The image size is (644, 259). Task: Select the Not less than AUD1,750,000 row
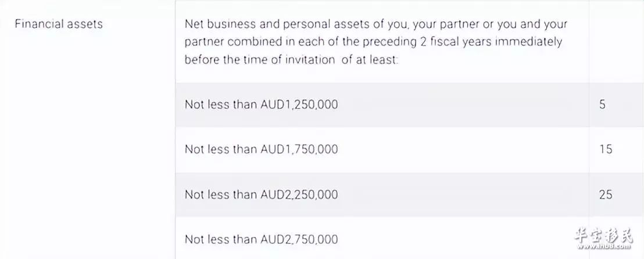tap(410, 149)
